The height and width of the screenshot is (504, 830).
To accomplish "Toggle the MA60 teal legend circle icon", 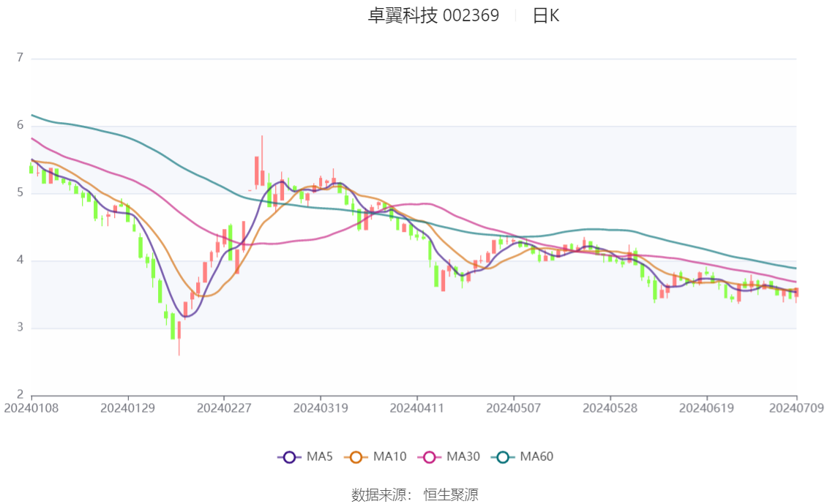I will pos(503,457).
